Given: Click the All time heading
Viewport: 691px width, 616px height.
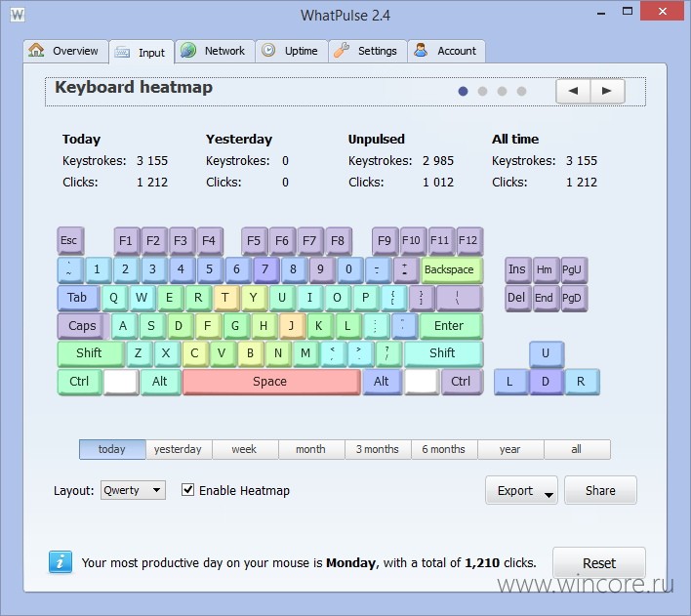Looking at the screenshot, I should click(515, 140).
